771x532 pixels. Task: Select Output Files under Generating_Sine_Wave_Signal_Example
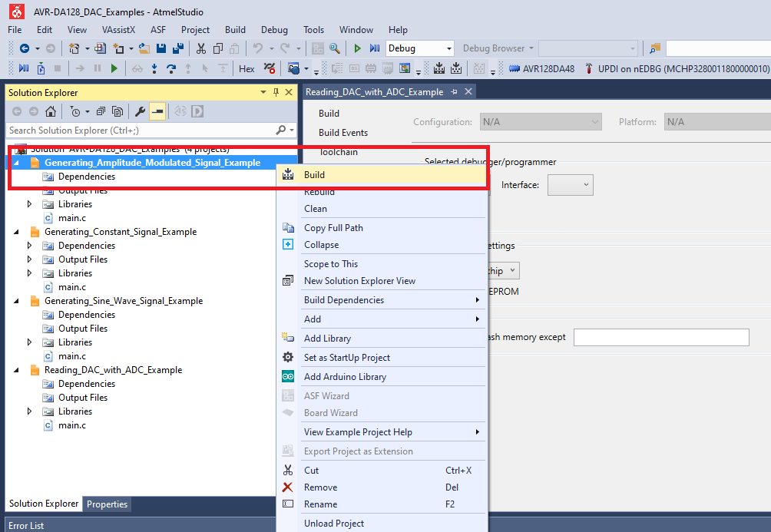point(83,329)
